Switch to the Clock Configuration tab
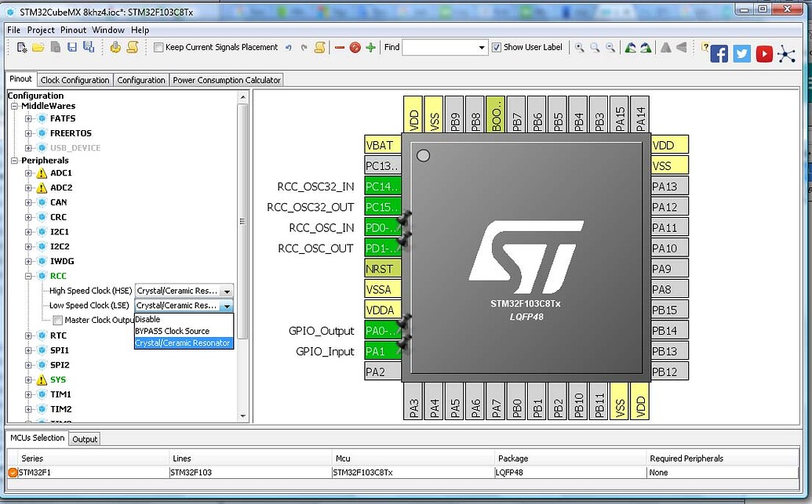The image size is (812, 504). click(75, 79)
